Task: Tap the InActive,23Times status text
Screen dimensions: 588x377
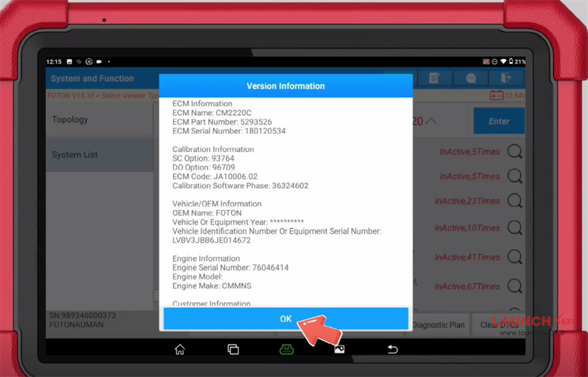Action: [x=467, y=201]
